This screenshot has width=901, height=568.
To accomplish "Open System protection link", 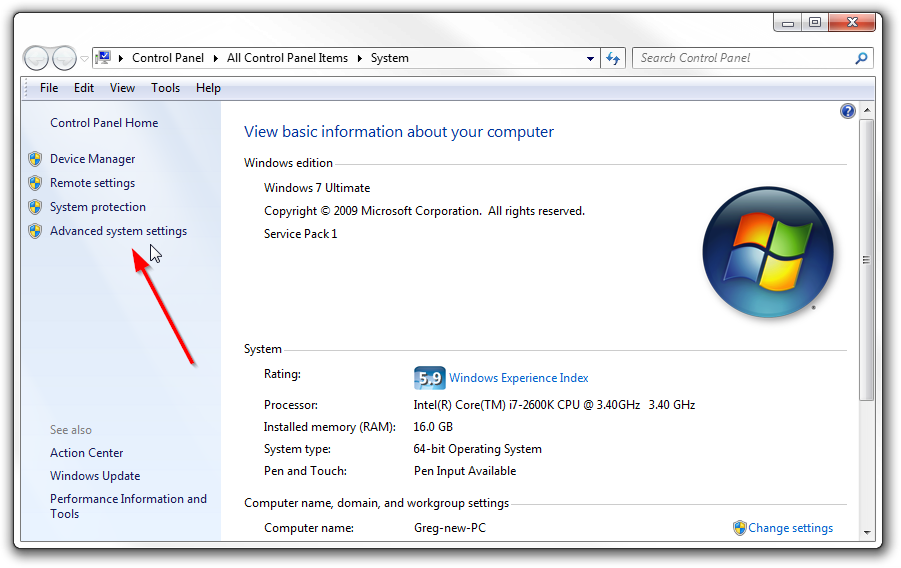I will [x=98, y=207].
